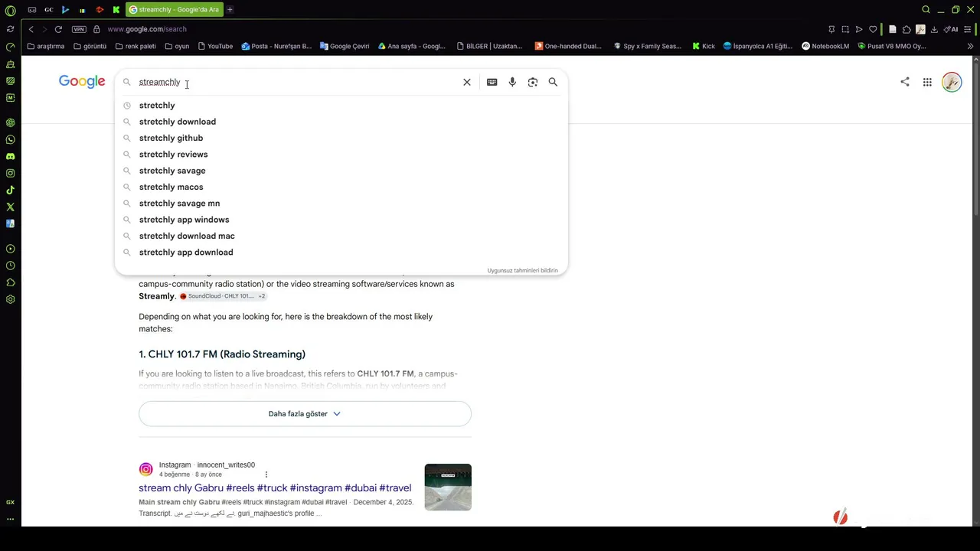Screen dimensions: 980x551
Task: Toggle the VPN badge in address bar
Action: (79, 29)
